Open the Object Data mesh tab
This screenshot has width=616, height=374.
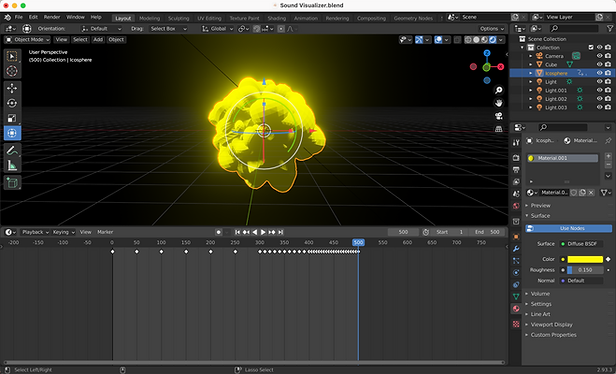[x=516, y=297]
